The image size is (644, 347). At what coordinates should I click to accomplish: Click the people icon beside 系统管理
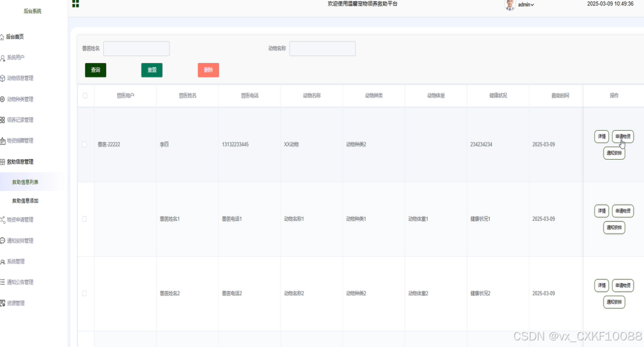(3, 262)
